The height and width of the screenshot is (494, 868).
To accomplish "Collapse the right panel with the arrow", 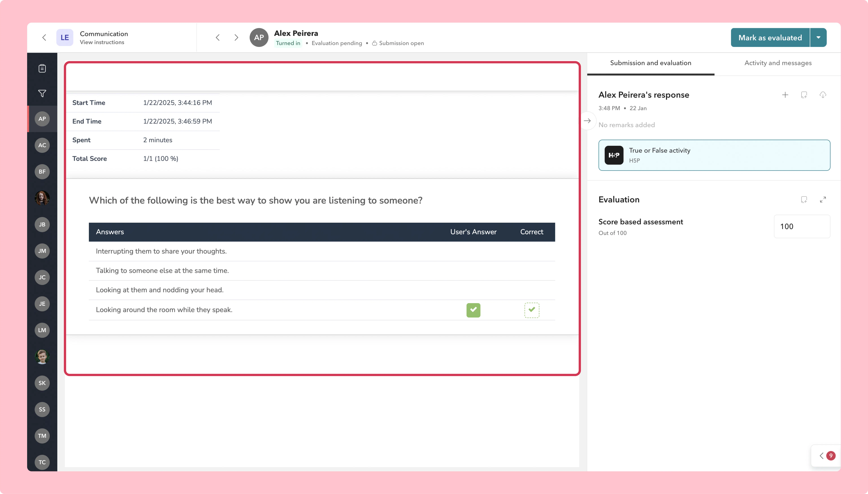I will coord(587,121).
